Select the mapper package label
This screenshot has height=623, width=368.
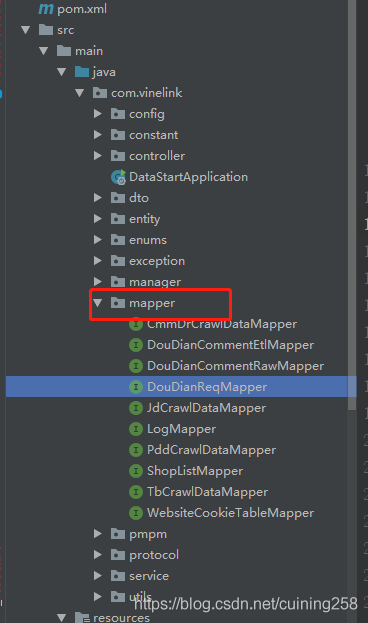[x=152, y=304]
